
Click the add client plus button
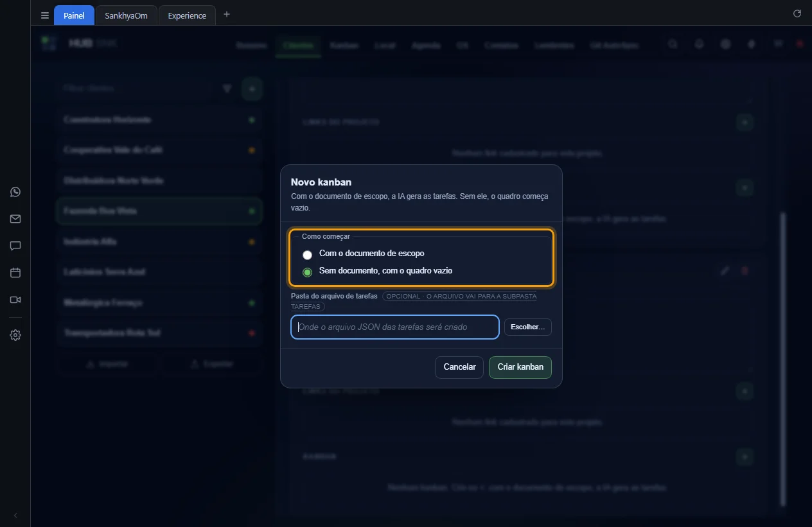coord(252,89)
